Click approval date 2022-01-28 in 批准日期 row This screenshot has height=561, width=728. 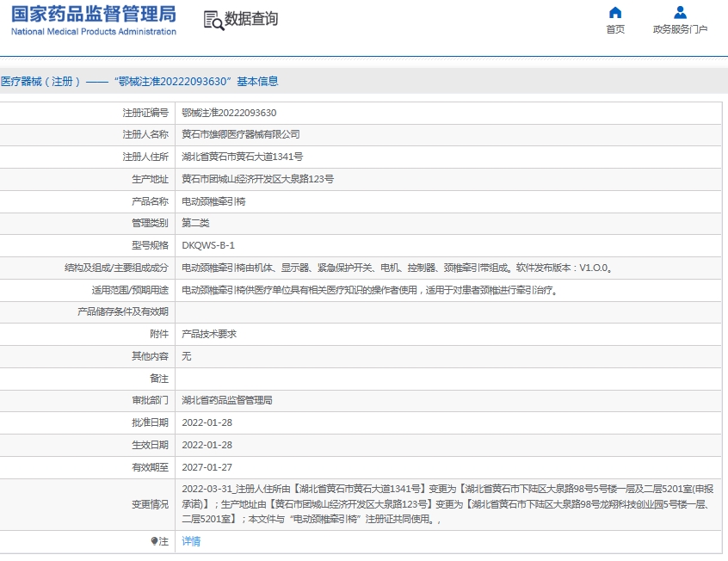207,422
